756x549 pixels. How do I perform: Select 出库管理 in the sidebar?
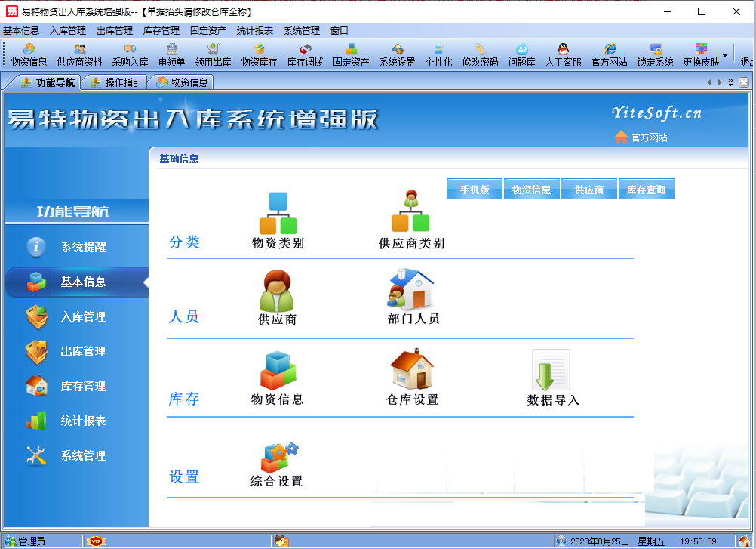(77, 351)
